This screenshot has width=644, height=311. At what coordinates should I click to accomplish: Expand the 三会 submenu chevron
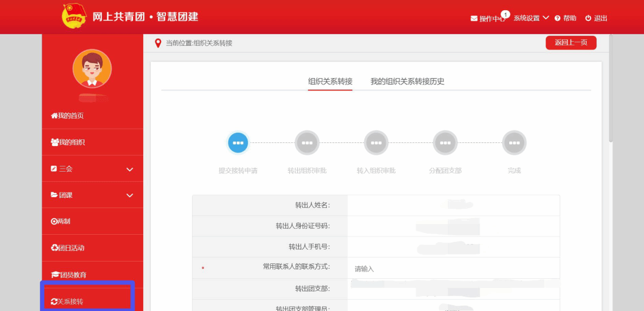[x=129, y=169]
